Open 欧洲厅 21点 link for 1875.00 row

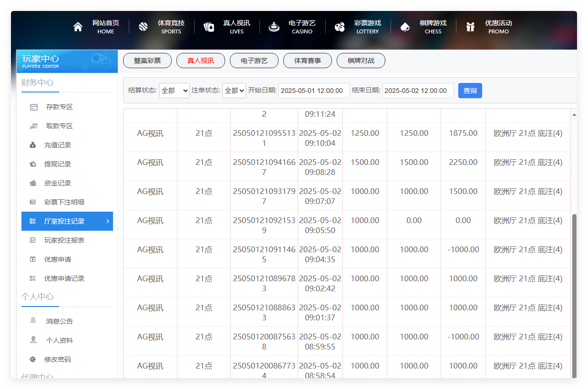[528, 133]
